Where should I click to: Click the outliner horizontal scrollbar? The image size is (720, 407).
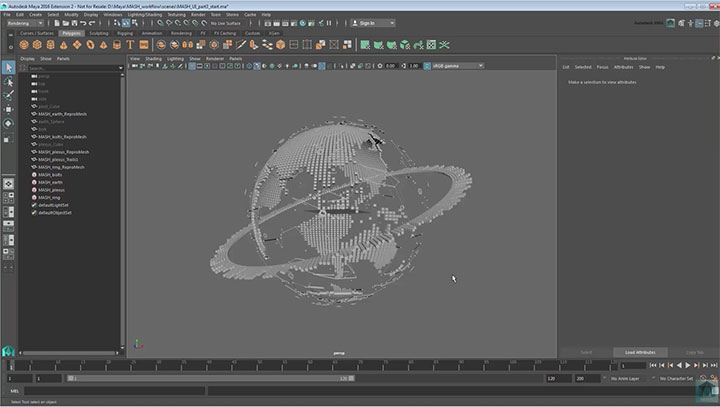(x=69, y=353)
